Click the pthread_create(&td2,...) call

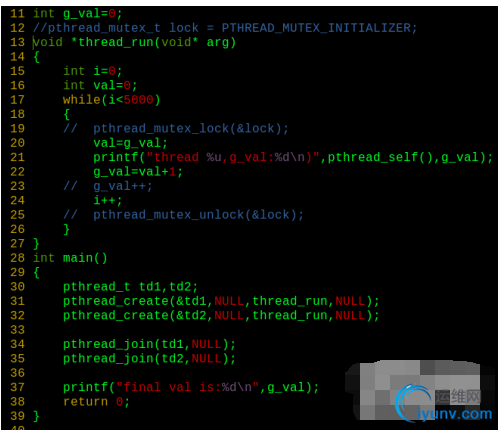point(221,316)
